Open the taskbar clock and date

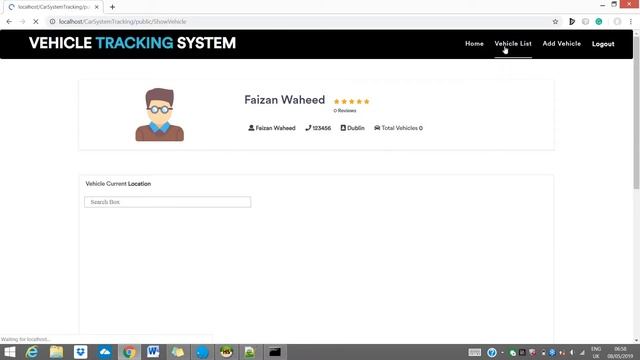(620, 353)
